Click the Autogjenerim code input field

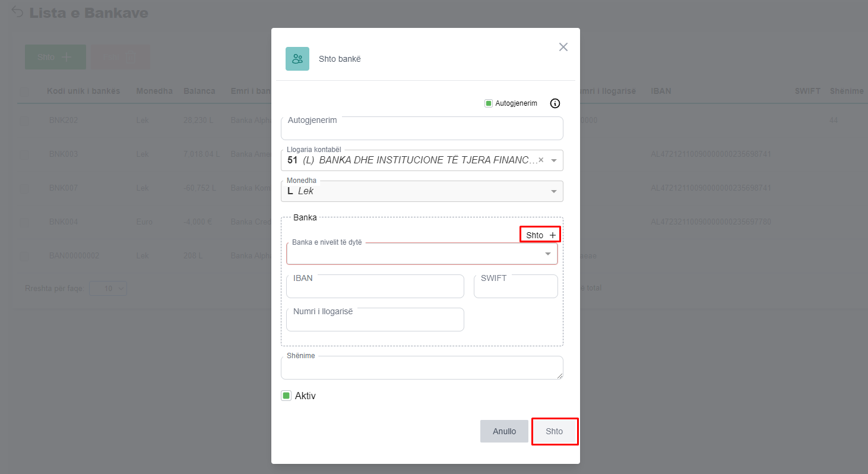click(x=422, y=129)
